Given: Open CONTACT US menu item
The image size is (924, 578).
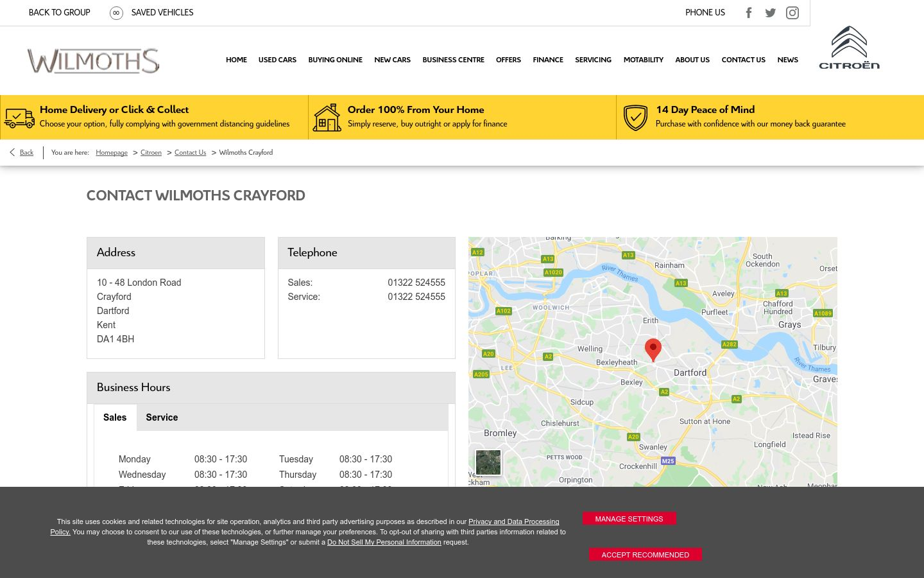Looking at the screenshot, I should (743, 60).
